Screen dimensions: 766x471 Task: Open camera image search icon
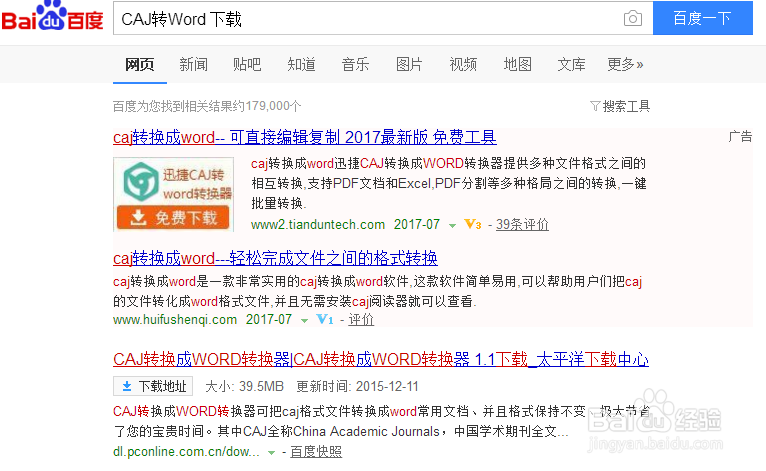(x=633, y=19)
